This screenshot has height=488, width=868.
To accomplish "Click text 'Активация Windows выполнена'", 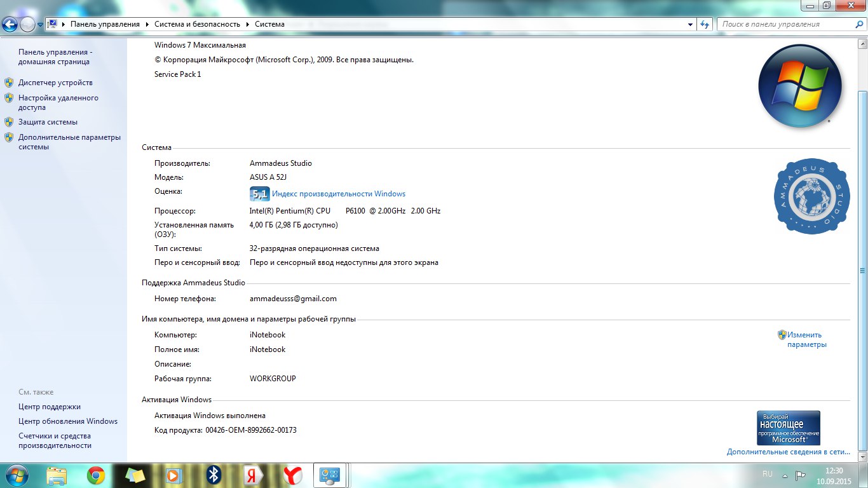I will [210, 416].
